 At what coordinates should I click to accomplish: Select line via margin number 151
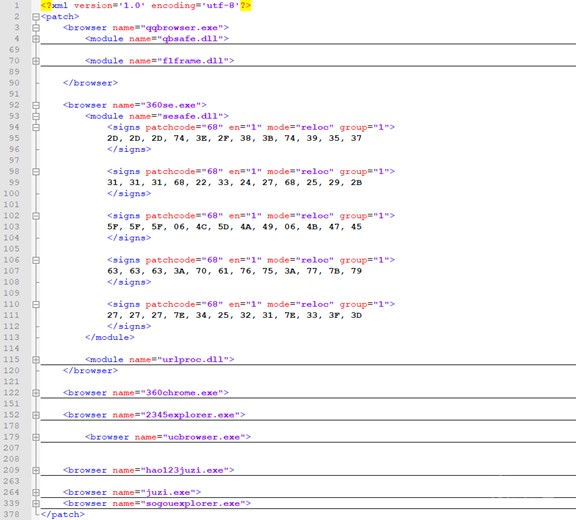(x=11, y=404)
